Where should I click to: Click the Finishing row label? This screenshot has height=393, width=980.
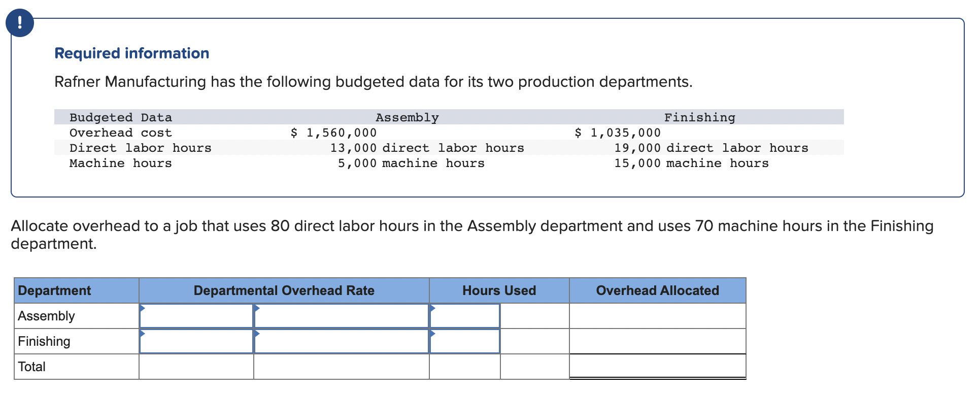[x=44, y=341]
